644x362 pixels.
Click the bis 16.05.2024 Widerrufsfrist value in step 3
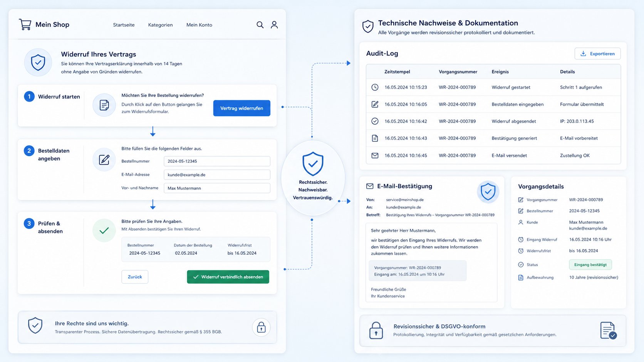[x=242, y=253]
